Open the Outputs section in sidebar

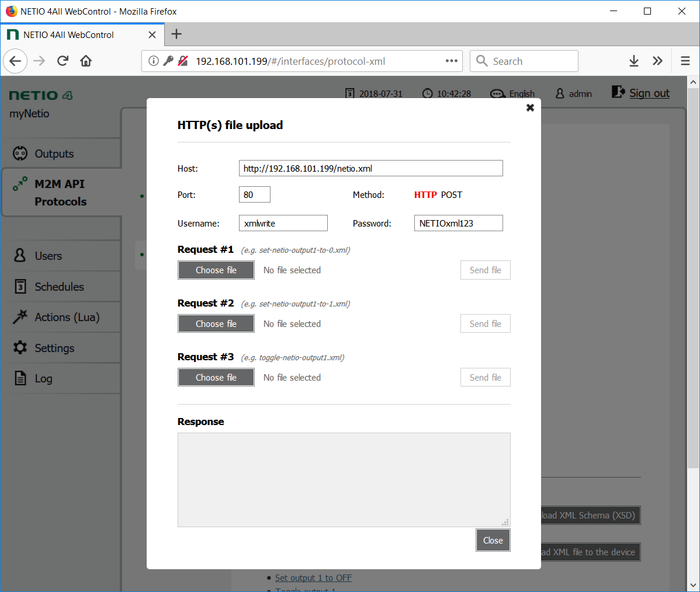tap(61, 154)
